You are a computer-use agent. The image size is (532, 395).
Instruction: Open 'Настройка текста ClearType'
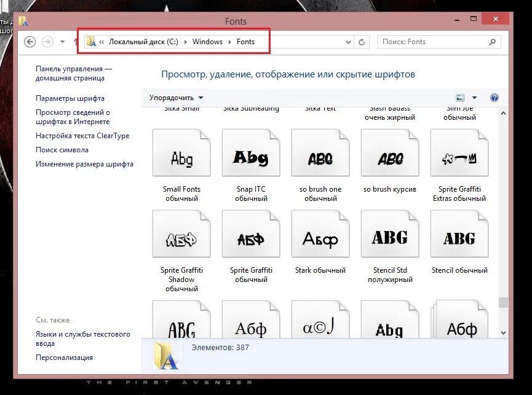(x=82, y=136)
